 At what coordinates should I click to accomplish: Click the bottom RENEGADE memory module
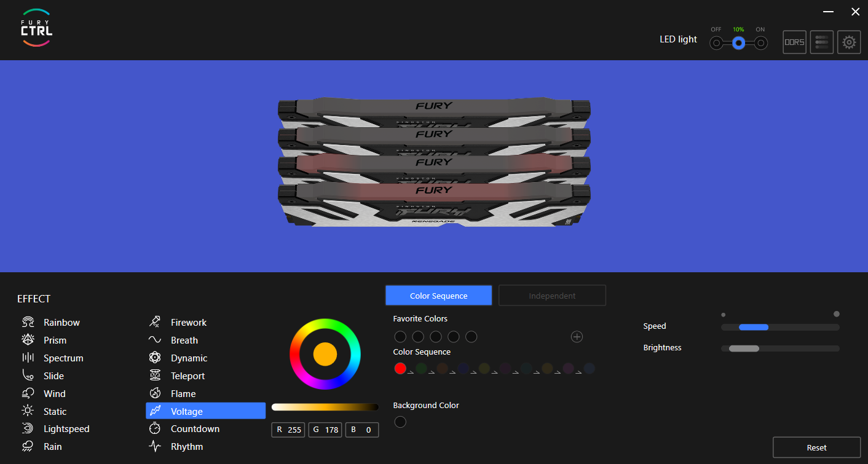pos(434,206)
